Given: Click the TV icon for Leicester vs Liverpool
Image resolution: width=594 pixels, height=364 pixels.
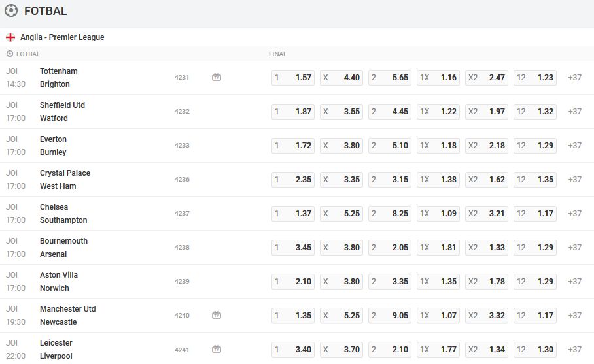Looking at the screenshot, I should pyautogui.click(x=217, y=349).
